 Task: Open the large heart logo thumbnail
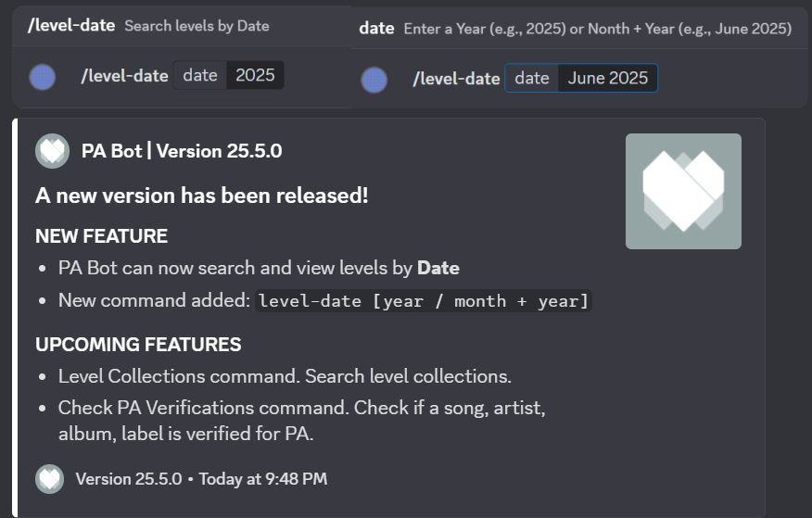[x=683, y=191]
